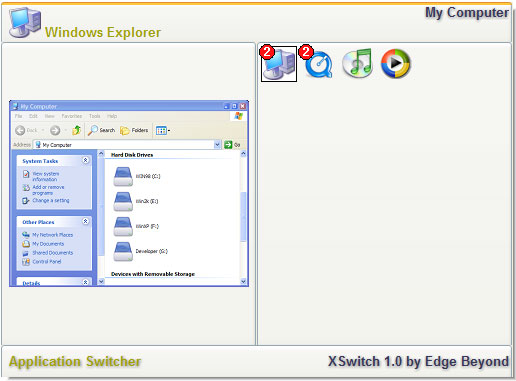This screenshot has height=381, width=516.
Task: Click the Folders toolbar button
Action: [x=134, y=130]
